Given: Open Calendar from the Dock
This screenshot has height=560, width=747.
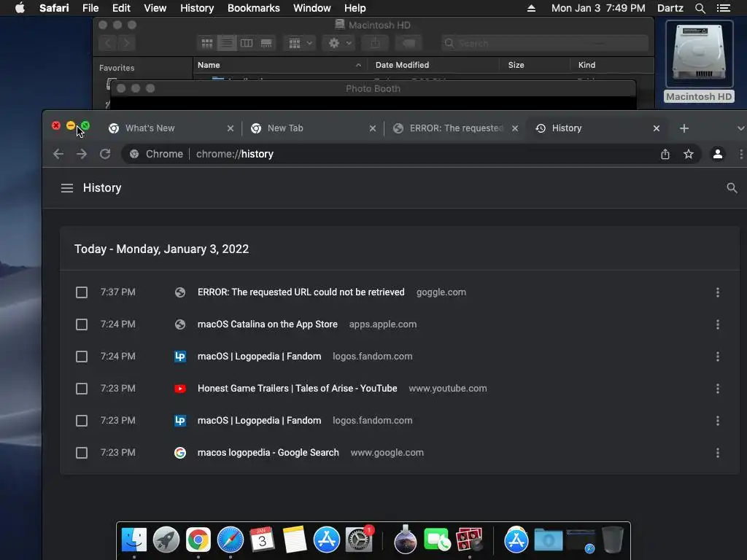Looking at the screenshot, I should (262, 540).
